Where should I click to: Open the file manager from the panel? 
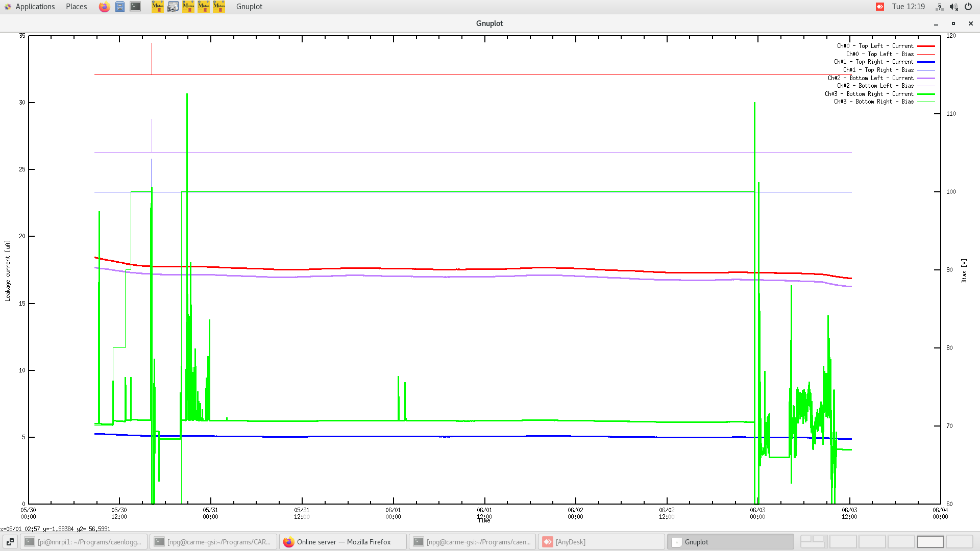119,7
